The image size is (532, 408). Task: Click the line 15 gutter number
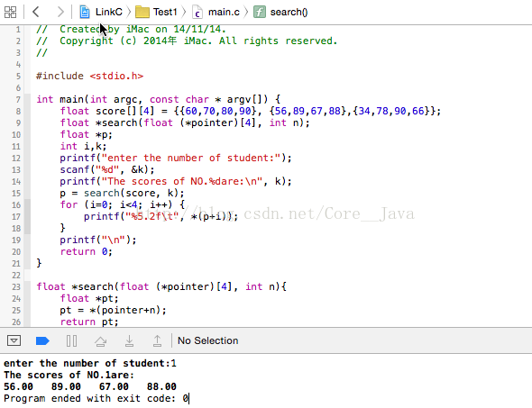click(x=16, y=193)
